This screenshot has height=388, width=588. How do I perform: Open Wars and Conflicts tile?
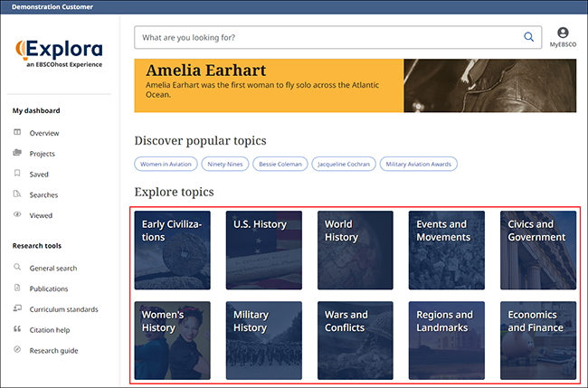pyautogui.click(x=356, y=340)
